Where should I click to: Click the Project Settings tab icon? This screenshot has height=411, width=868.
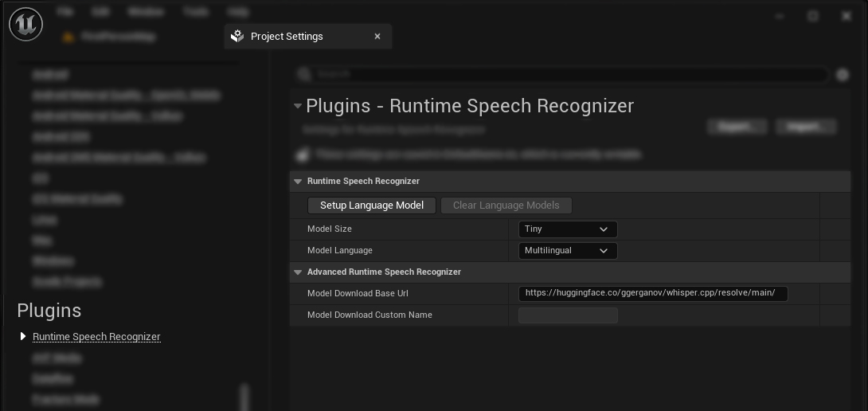pyautogui.click(x=237, y=36)
